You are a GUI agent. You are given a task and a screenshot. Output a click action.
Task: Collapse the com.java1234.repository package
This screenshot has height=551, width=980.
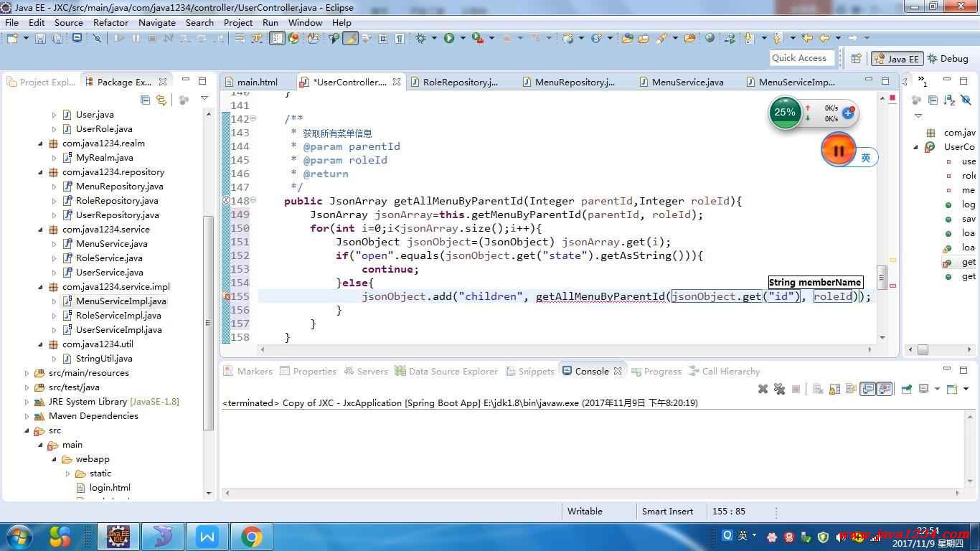tap(41, 172)
